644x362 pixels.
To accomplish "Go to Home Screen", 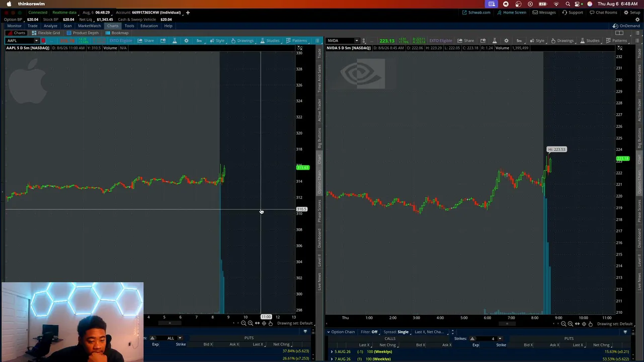I will (511, 12).
